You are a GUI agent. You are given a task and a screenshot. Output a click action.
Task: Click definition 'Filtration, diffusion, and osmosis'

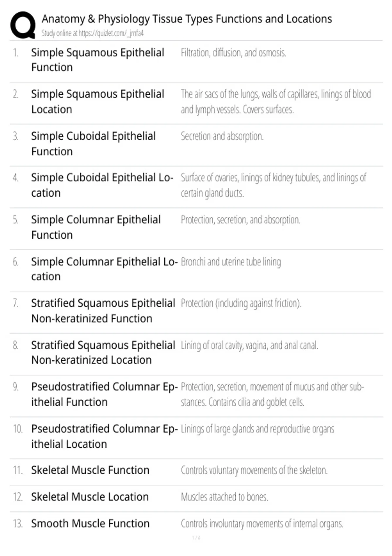pyautogui.click(x=234, y=53)
